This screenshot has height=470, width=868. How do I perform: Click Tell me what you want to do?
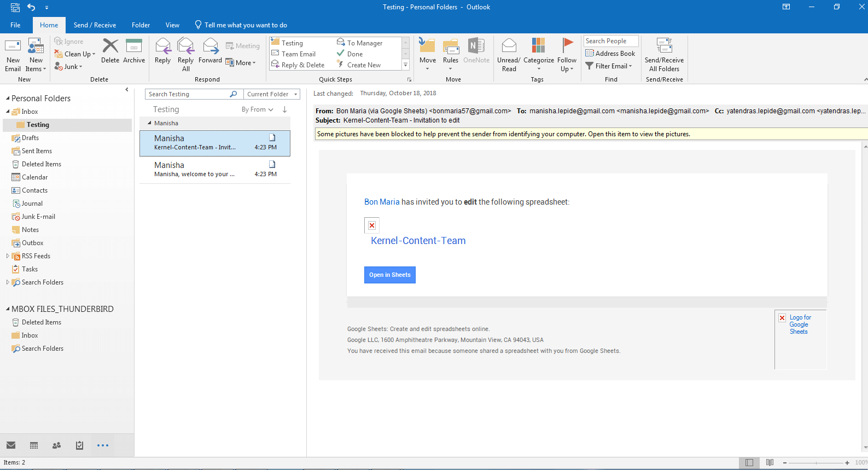(x=241, y=25)
